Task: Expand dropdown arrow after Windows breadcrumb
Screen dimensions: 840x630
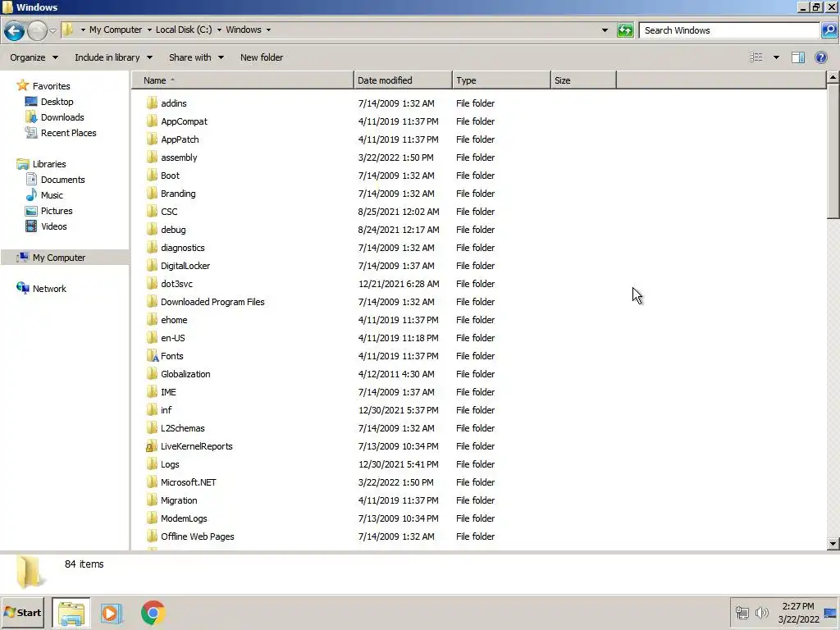Action: pos(268,30)
